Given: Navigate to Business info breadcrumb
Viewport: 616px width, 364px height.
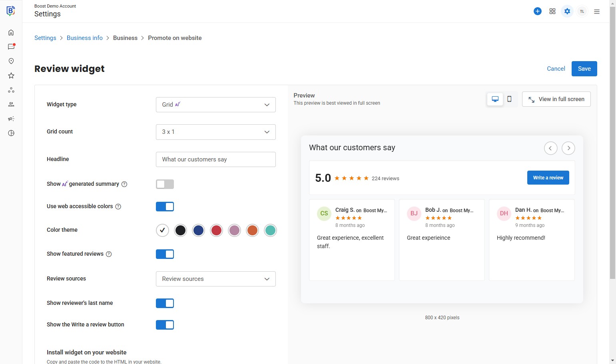Looking at the screenshot, I should tap(84, 38).
